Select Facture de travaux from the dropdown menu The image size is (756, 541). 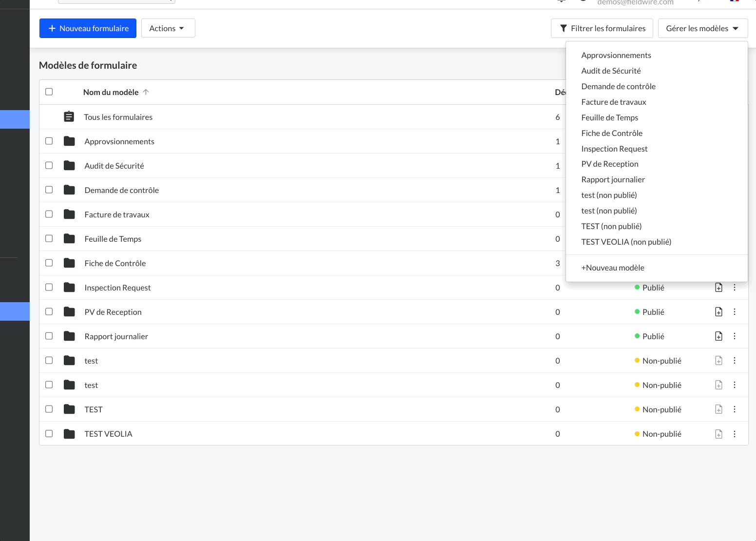pyautogui.click(x=613, y=102)
